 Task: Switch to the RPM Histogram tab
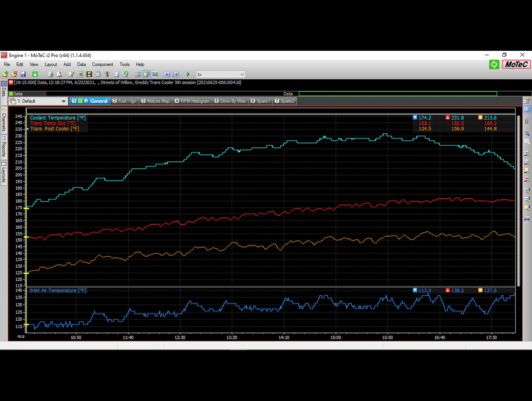tap(192, 101)
